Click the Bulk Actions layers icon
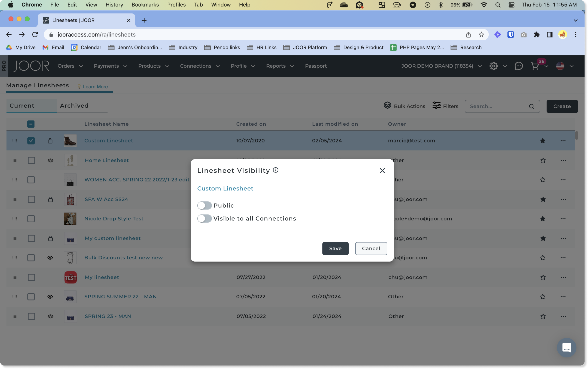This screenshot has width=588, height=369. coord(387,106)
